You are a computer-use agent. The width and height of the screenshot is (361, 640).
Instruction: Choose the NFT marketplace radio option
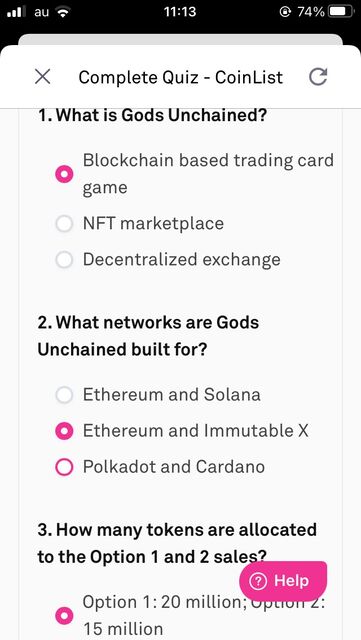[64, 224]
